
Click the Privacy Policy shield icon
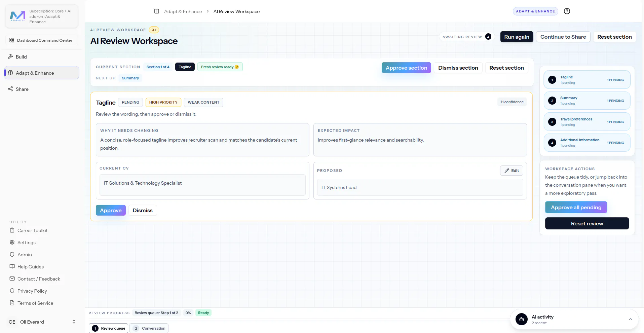(x=12, y=291)
